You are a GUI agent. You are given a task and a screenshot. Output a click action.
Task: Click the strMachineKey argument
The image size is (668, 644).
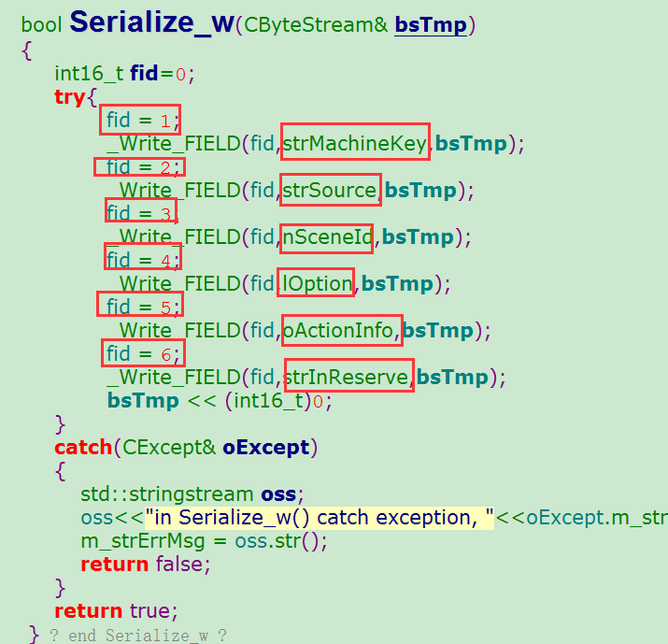click(x=354, y=143)
